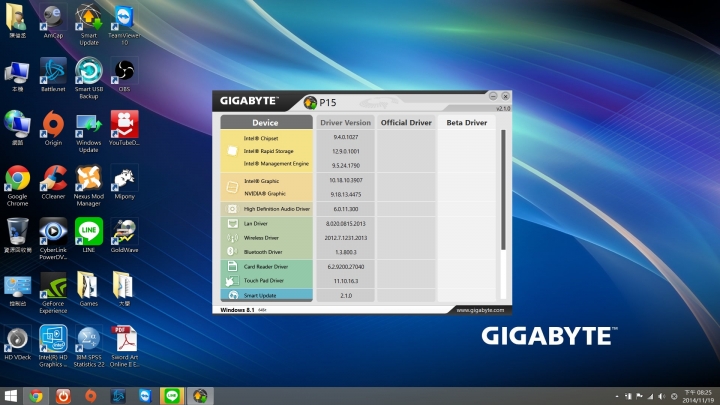Viewport: 720px width, 405px height.
Task: Click the P15 model logo icon
Action: coord(310,102)
